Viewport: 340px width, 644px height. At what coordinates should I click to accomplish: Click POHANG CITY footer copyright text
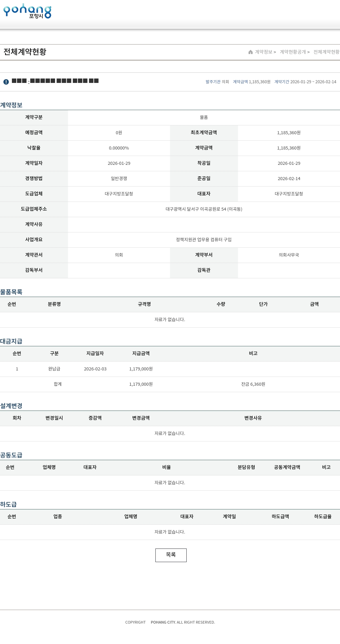(x=163, y=622)
